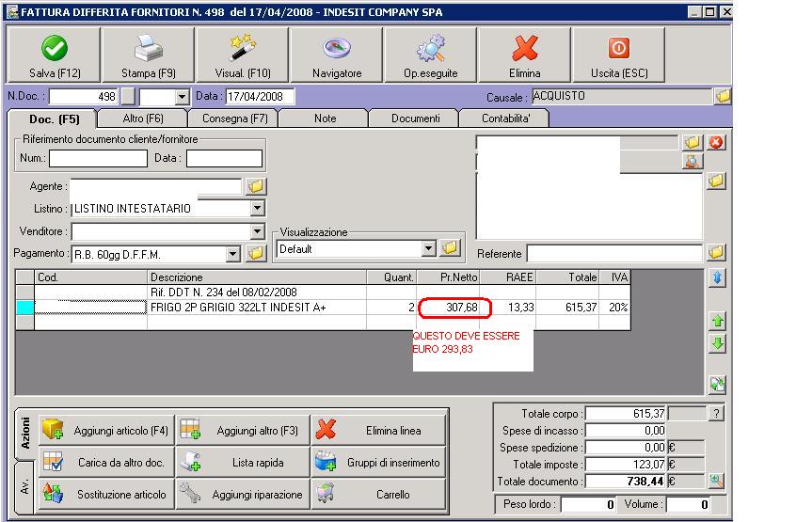The image size is (812, 522).
Task: Expand Visualizzazione Default dropdown
Action: coord(428,248)
